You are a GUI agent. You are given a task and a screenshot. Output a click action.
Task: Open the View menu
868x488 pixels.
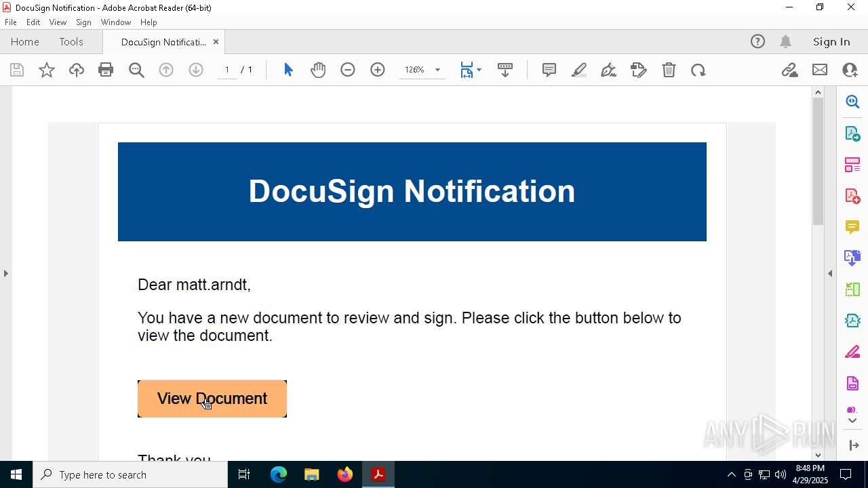58,22
